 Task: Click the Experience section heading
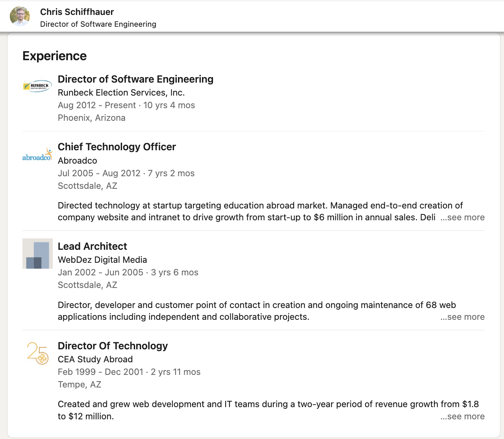click(55, 56)
